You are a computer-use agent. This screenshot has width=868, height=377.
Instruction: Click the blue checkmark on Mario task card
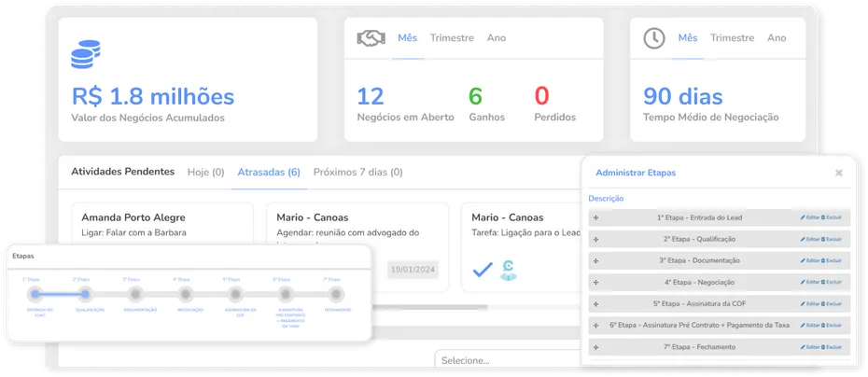pos(483,271)
